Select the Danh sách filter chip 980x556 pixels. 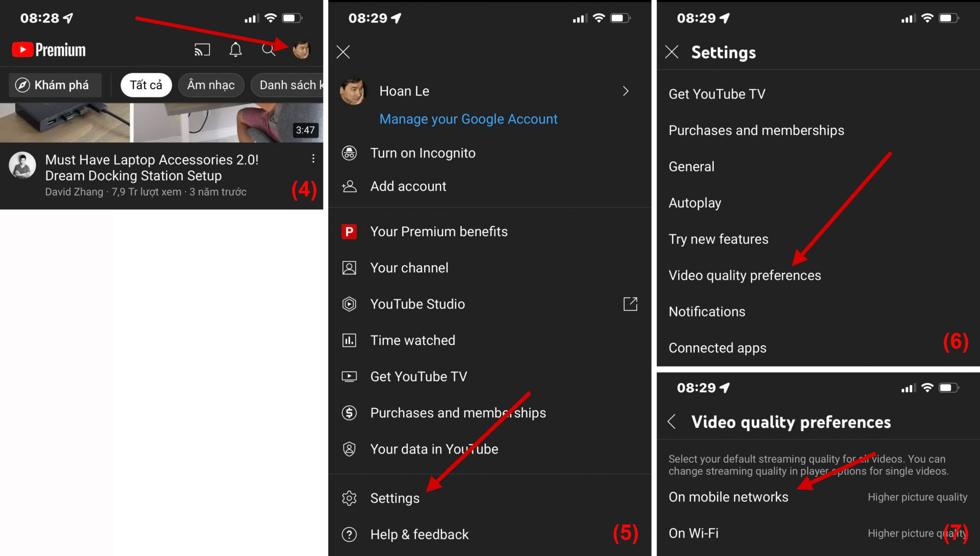[287, 85]
